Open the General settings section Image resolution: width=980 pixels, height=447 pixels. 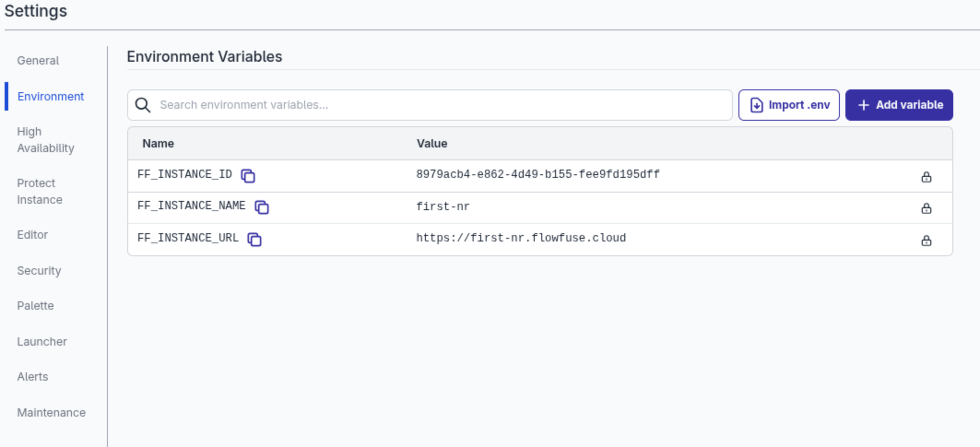point(38,60)
